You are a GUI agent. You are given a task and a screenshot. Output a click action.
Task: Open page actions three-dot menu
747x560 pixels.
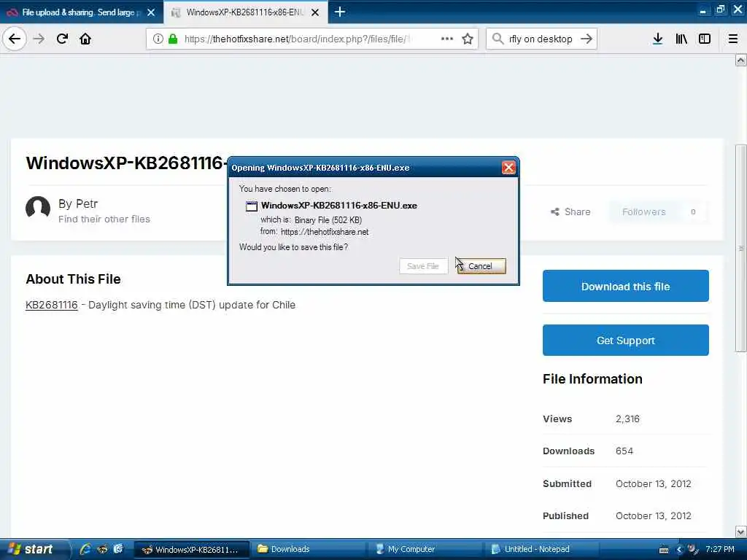(x=447, y=39)
